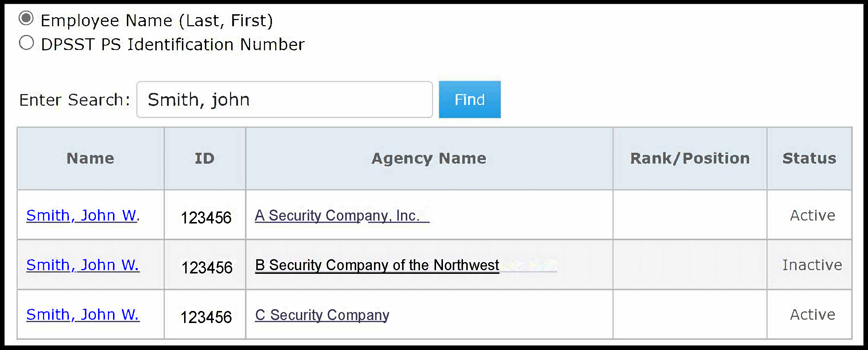
Task: Open the C Security Company link
Action: coord(322,315)
